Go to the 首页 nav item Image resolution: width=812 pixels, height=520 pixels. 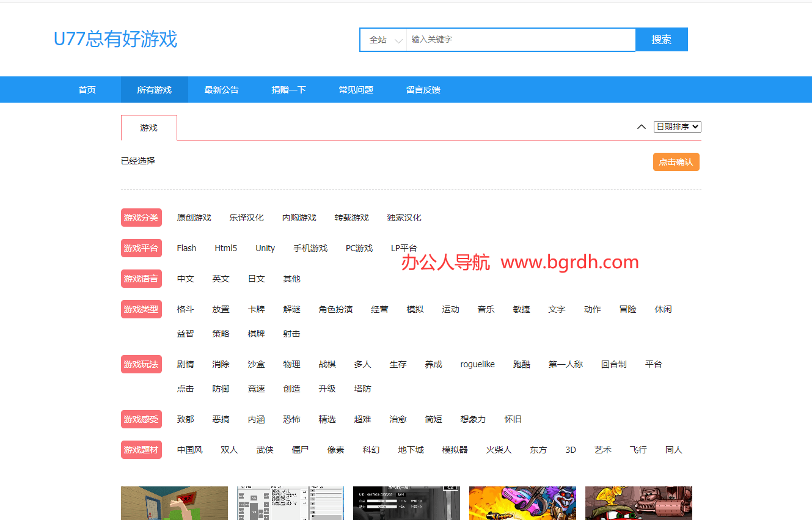[x=87, y=90]
